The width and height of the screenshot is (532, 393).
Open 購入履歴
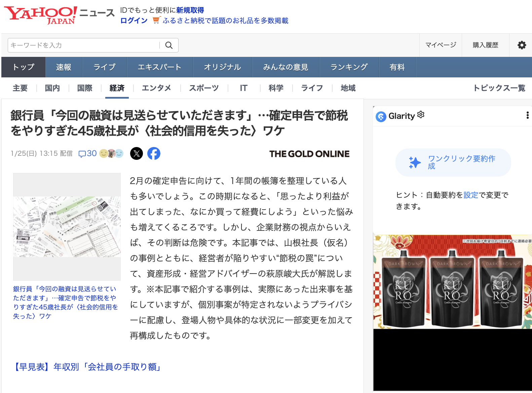[x=485, y=45]
